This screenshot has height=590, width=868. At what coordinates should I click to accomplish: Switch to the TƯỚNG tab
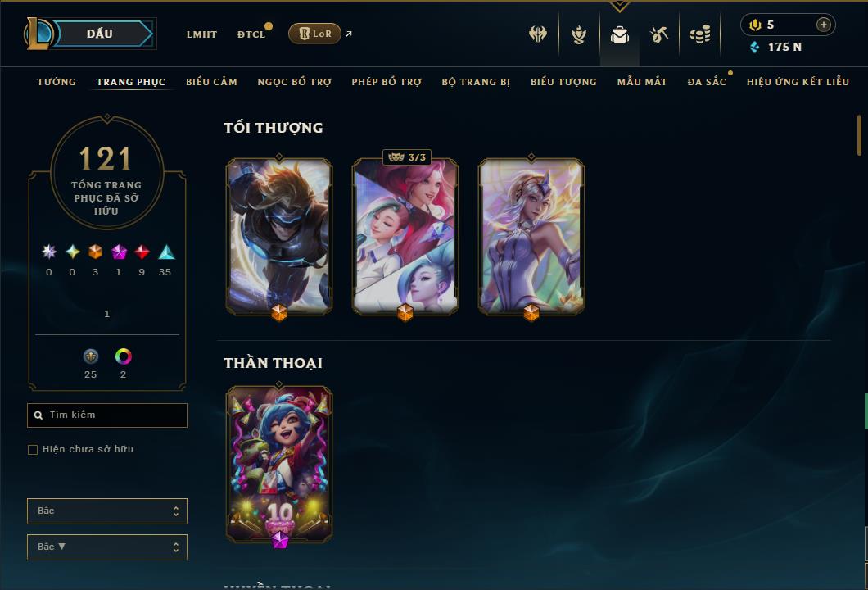pos(57,82)
